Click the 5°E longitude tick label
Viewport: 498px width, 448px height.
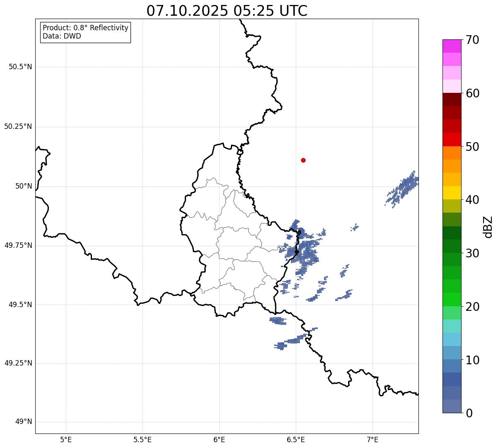tap(66, 439)
